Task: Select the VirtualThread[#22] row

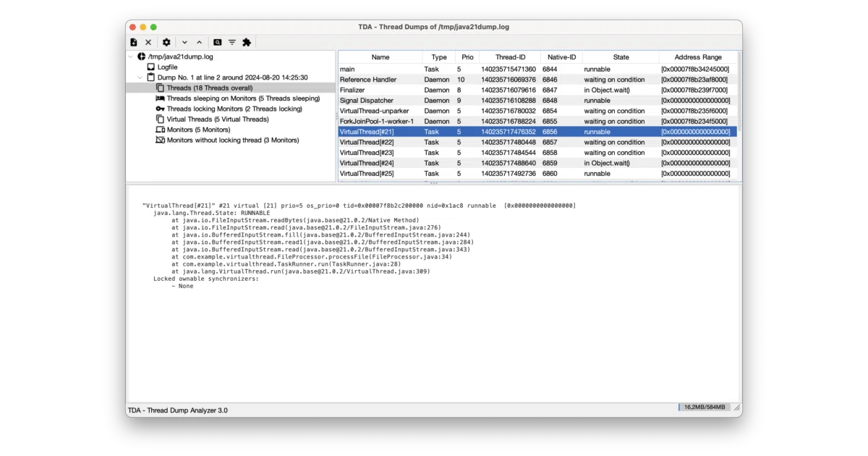Action: click(537, 143)
